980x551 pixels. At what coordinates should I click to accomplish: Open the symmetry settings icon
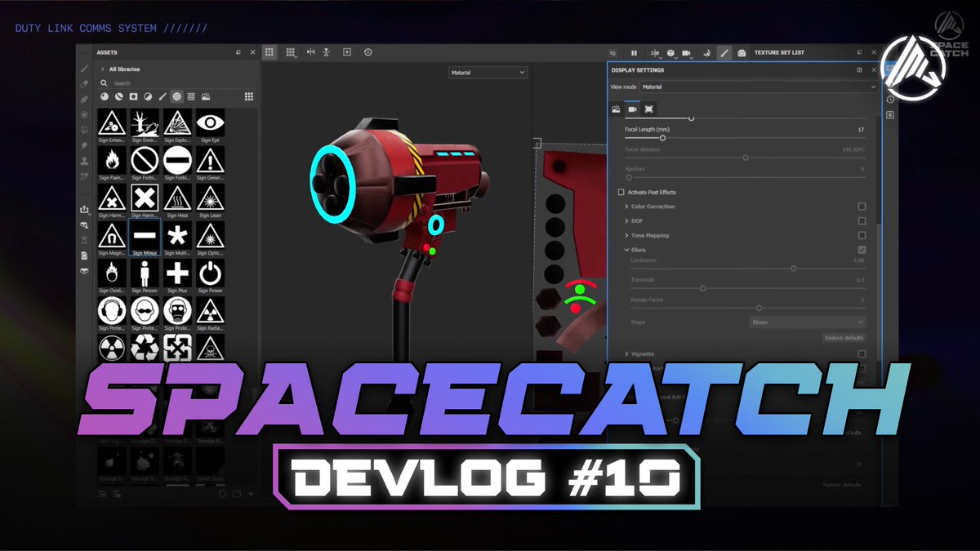(656, 52)
